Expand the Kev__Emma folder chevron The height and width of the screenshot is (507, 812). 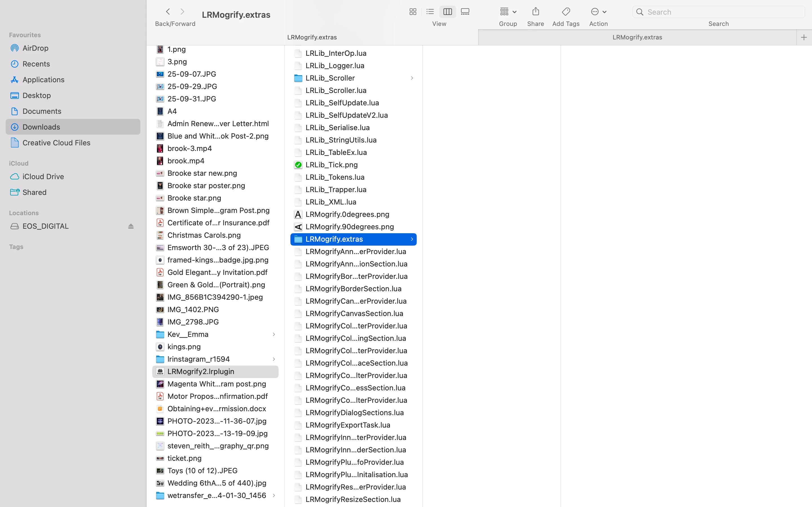274,334
